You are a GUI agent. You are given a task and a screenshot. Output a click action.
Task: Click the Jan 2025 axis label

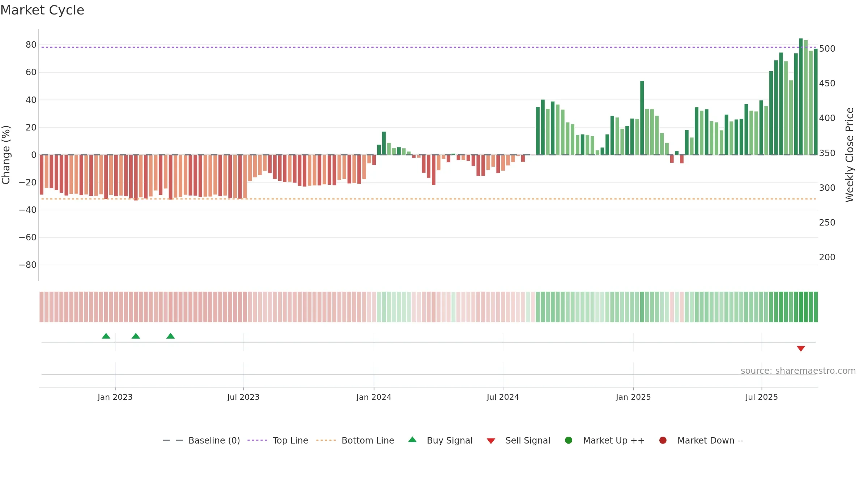pos(633,397)
